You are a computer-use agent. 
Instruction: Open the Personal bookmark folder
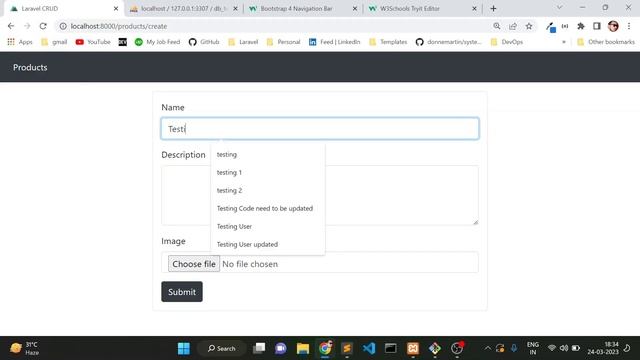coord(283,42)
